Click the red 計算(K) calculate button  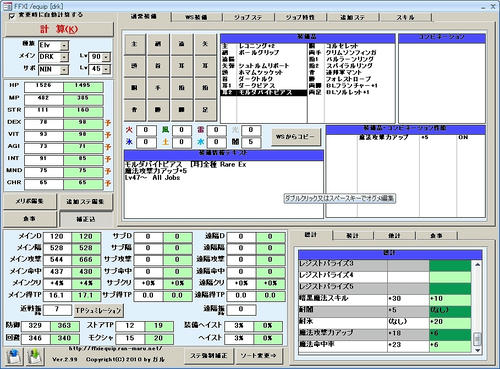click(x=59, y=29)
